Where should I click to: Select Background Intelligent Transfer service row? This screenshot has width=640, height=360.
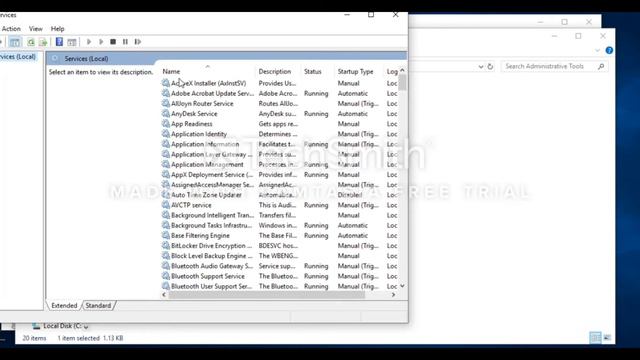tap(280, 215)
